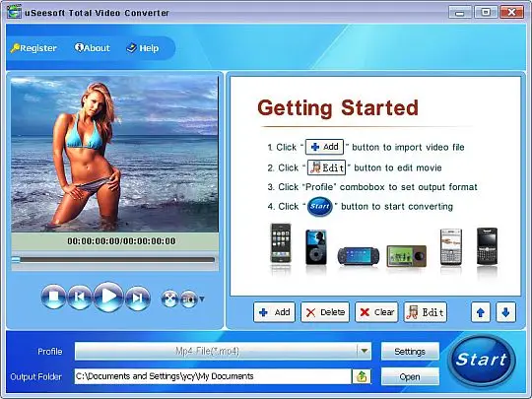Jump to previous with the skip-back button
Viewport: 532px width, 399px height.
pyautogui.click(x=80, y=298)
